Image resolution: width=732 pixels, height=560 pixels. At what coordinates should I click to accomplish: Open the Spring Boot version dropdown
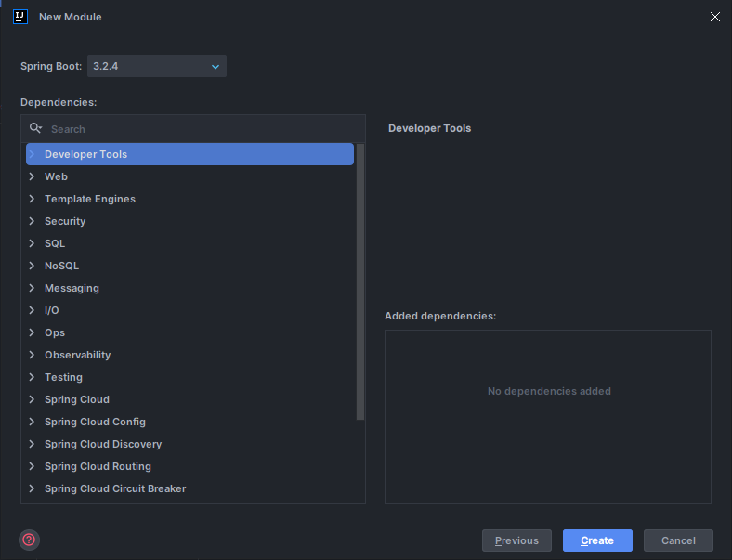click(x=157, y=66)
